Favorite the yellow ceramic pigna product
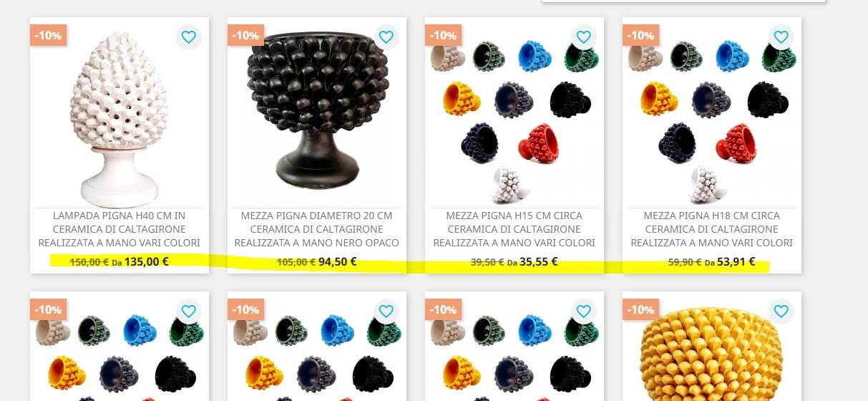The image size is (868, 401). tap(781, 311)
